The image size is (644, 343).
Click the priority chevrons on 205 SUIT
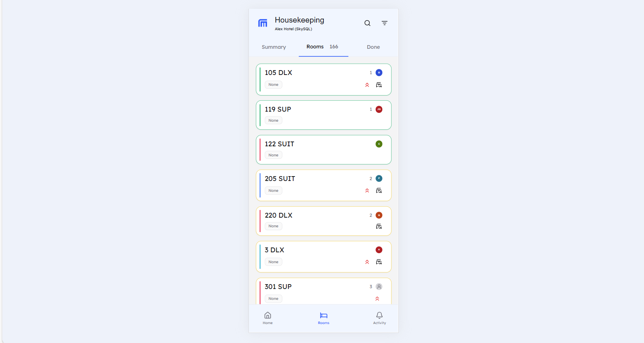click(367, 190)
